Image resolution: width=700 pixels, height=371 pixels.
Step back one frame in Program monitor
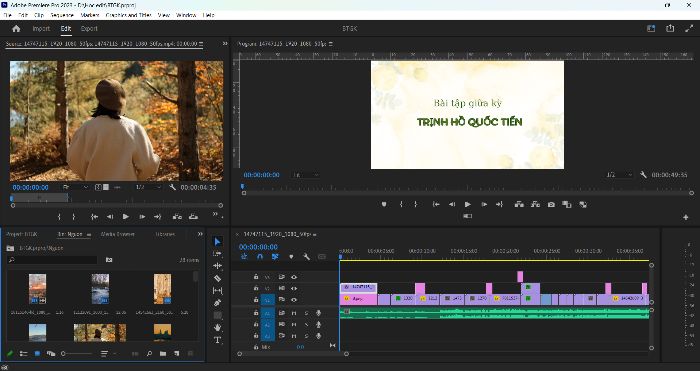coord(452,204)
